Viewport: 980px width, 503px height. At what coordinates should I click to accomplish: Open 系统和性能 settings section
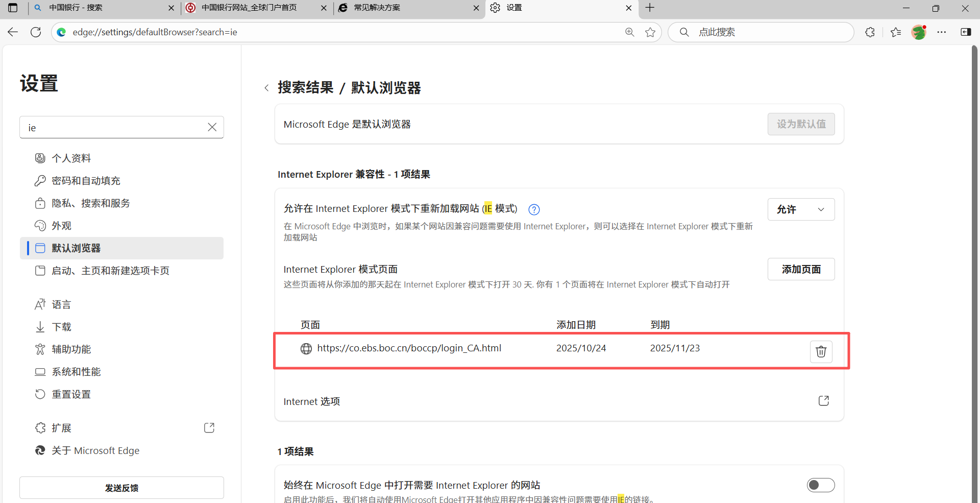click(x=121, y=372)
